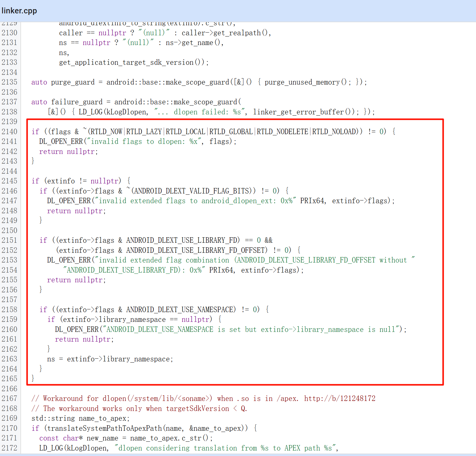The height and width of the screenshot is (456, 476).
Task: Click the linker.cpp file name header
Action: pos(19,11)
